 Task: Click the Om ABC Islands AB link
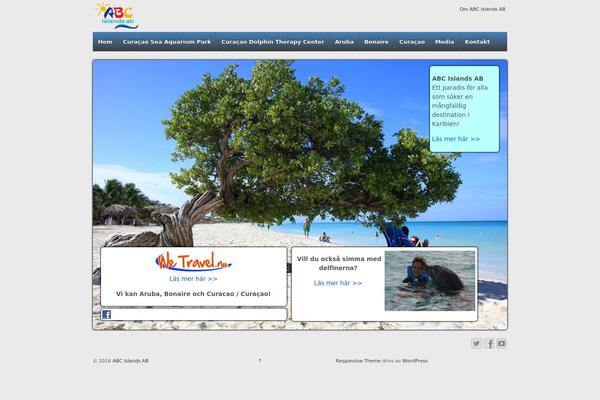[482, 9]
